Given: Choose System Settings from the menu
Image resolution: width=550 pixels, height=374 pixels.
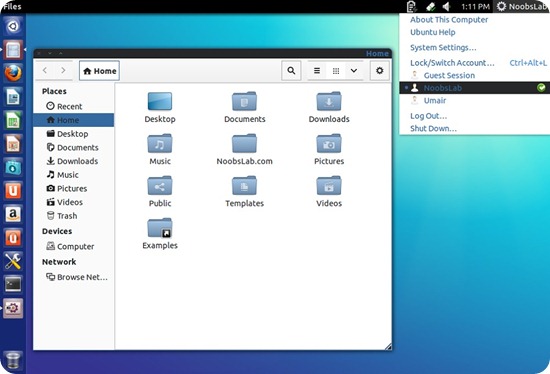Looking at the screenshot, I should pos(443,47).
